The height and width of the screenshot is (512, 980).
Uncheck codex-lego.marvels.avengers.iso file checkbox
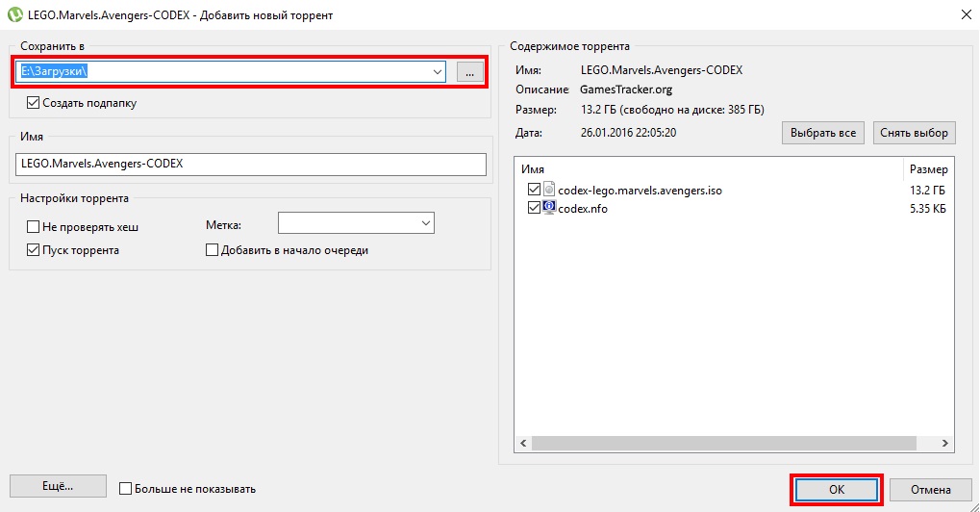[534, 190]
